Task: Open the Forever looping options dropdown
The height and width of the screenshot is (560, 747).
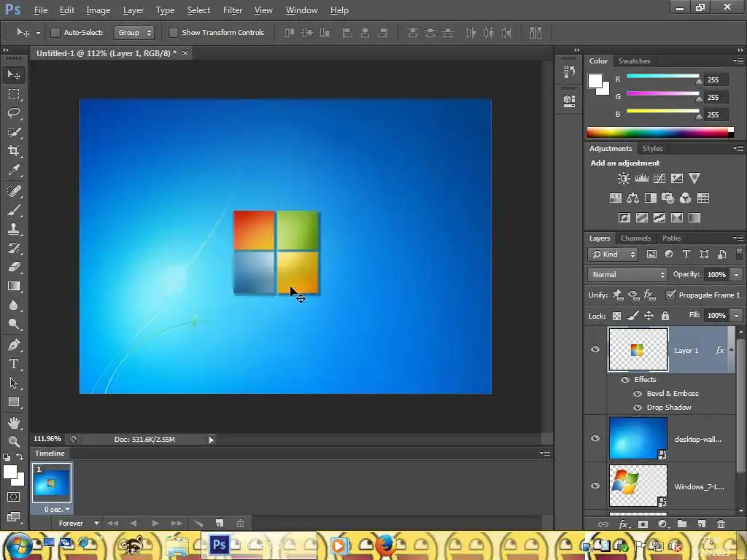Action: click(x=77, y=524)
